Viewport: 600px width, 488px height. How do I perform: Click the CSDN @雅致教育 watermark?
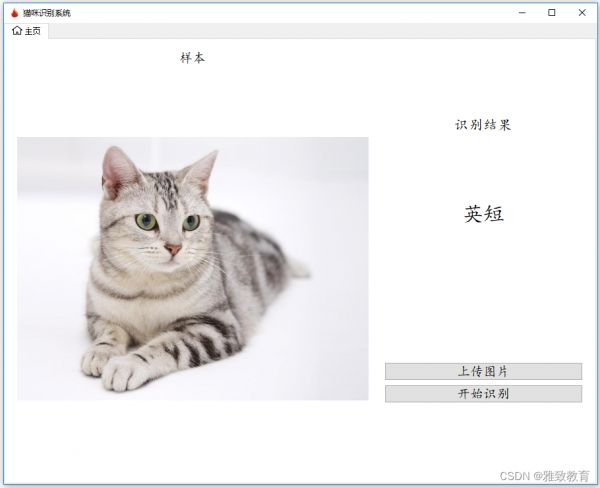543,476
